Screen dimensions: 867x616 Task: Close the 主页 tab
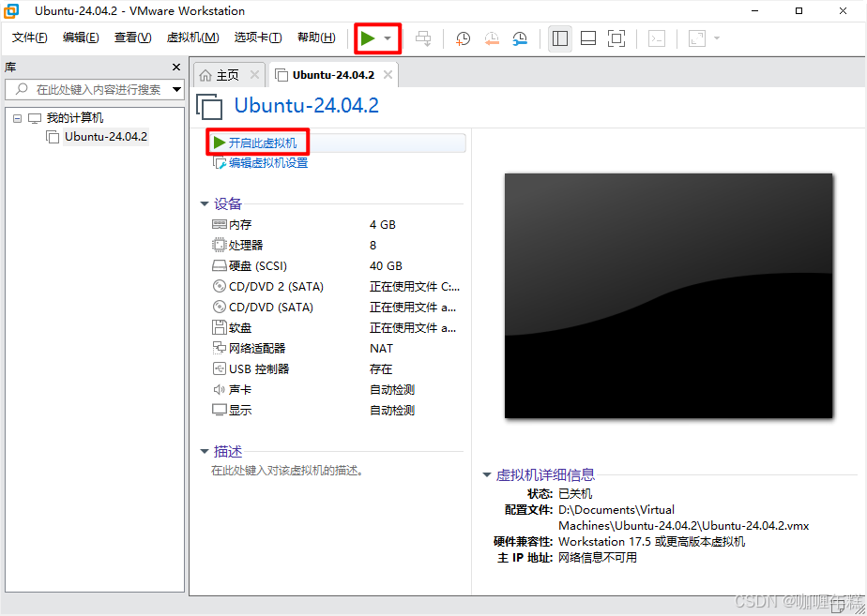254,75
